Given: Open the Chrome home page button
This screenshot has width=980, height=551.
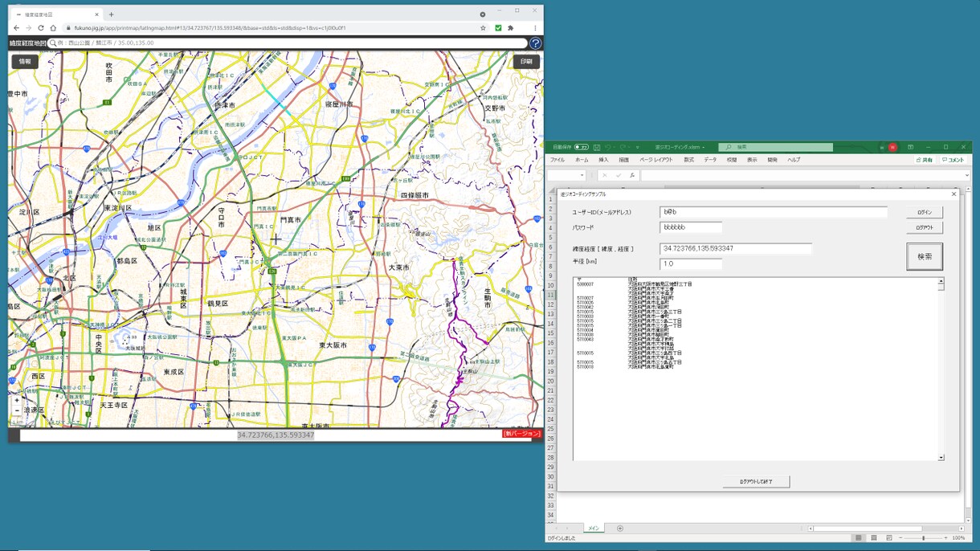Looking at the screenshot, I should 53,28.
